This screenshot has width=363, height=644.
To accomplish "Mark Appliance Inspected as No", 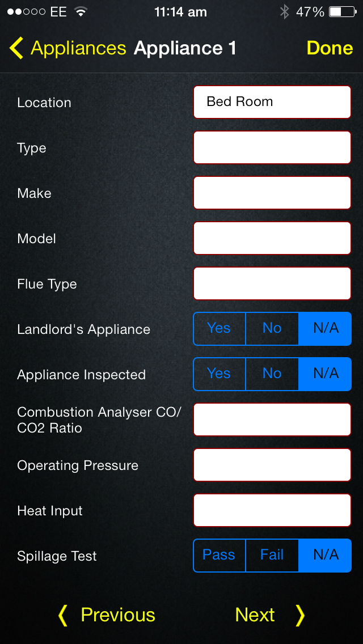I will [x=272, y=374].
